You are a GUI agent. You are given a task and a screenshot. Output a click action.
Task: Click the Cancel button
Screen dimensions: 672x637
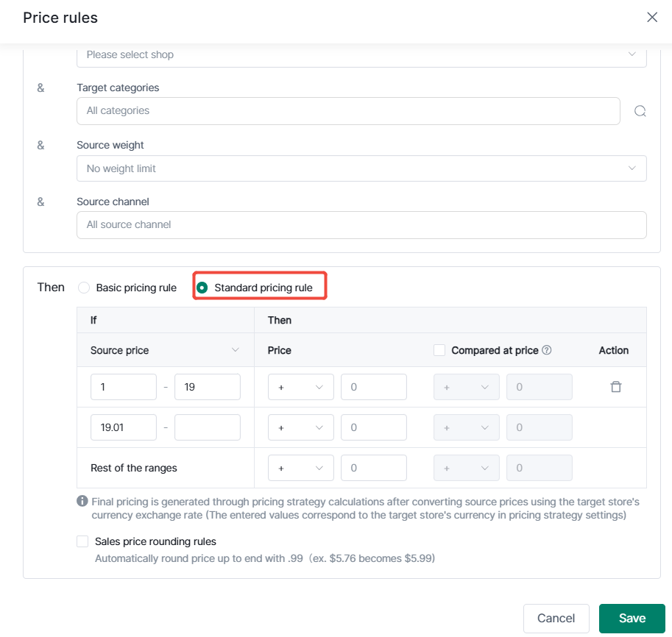click(x=556, y=618)
